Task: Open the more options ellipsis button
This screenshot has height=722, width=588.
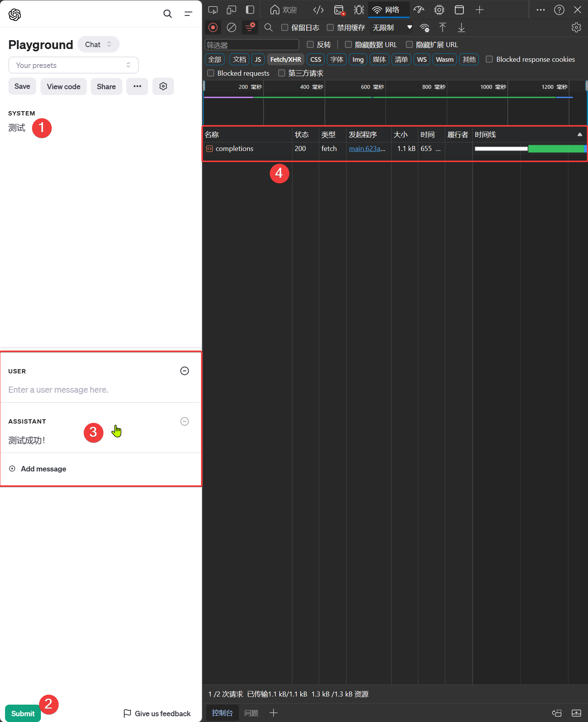Action: tap(137, 86)
